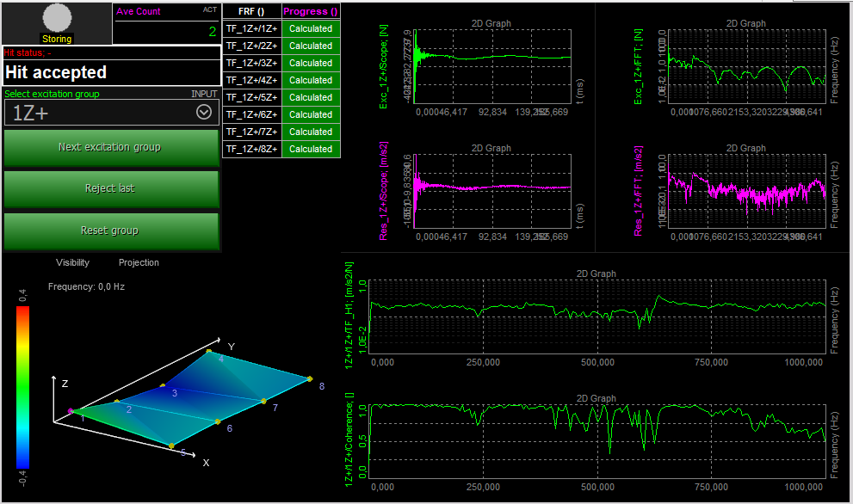Click the Res_1Z+/FFT frequency graph
This screenshot has height=504, width=853.
746,191
